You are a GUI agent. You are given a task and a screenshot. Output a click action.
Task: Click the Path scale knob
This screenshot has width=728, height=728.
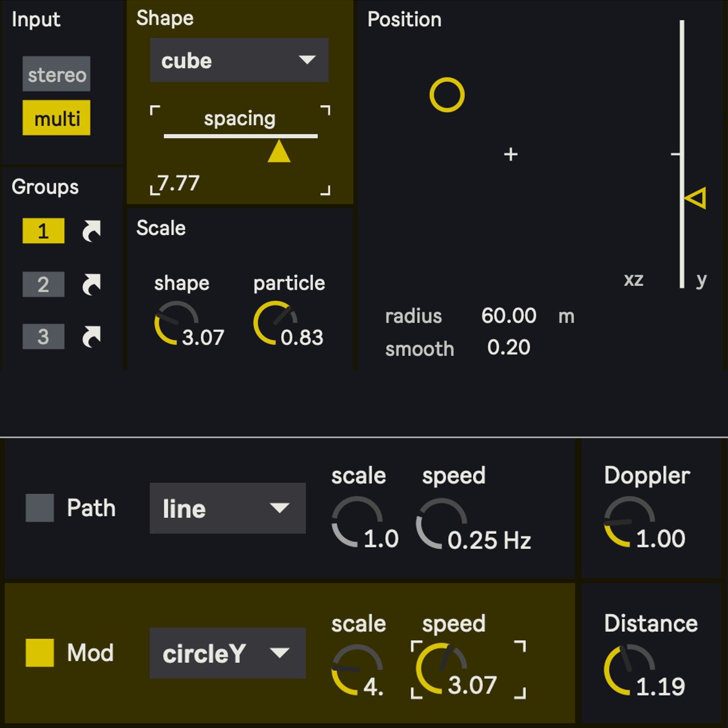pyautogui.click(x=357, y=522)
